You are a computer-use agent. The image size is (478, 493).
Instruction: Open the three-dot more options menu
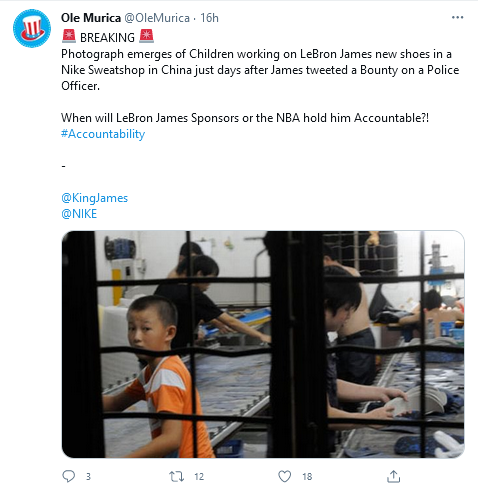point(457,17)
